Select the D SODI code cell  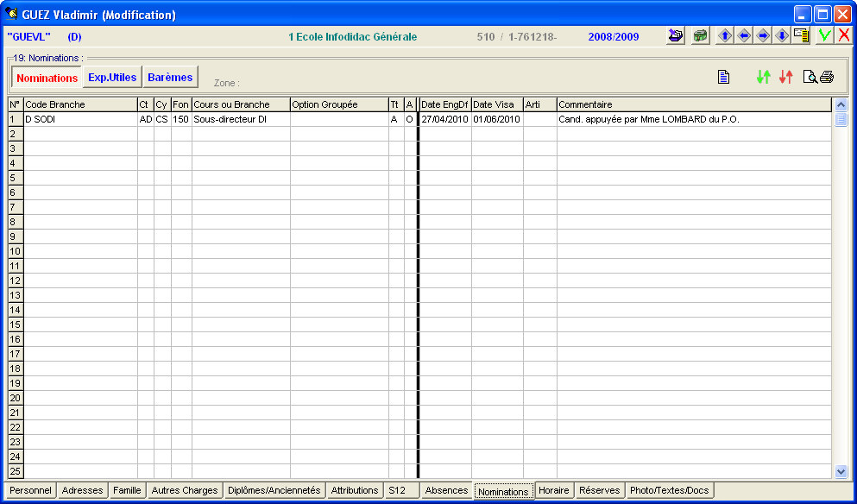point(80,119)
